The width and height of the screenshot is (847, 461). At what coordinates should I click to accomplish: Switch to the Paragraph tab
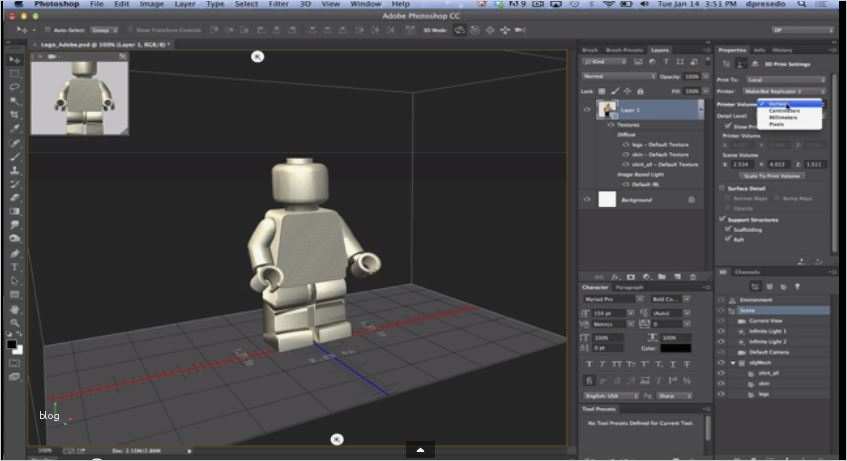[x=629, y=287]
